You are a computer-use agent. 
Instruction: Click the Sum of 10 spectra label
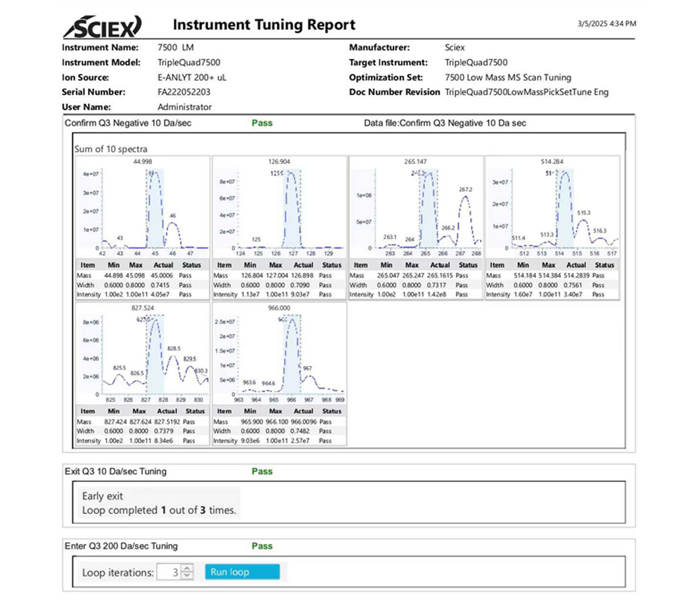pyautogui.click(x=111, y=149)
